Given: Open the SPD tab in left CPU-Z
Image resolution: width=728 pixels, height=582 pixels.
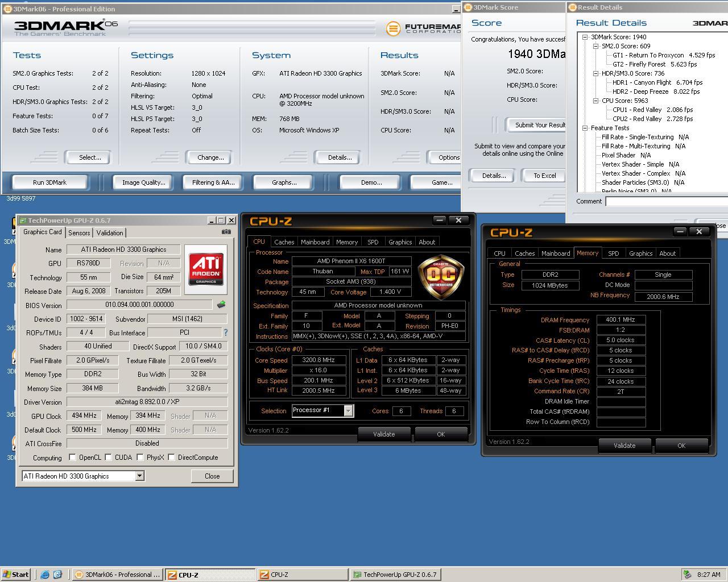Looking at the screenshot, I should pyautogui.click(x=373, y=242).
